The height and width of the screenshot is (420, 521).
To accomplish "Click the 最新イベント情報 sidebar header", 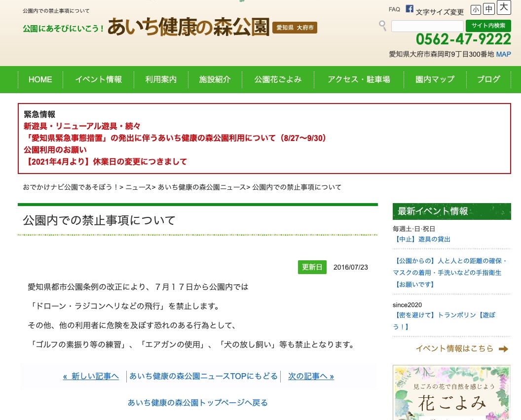I will [451, 211].
